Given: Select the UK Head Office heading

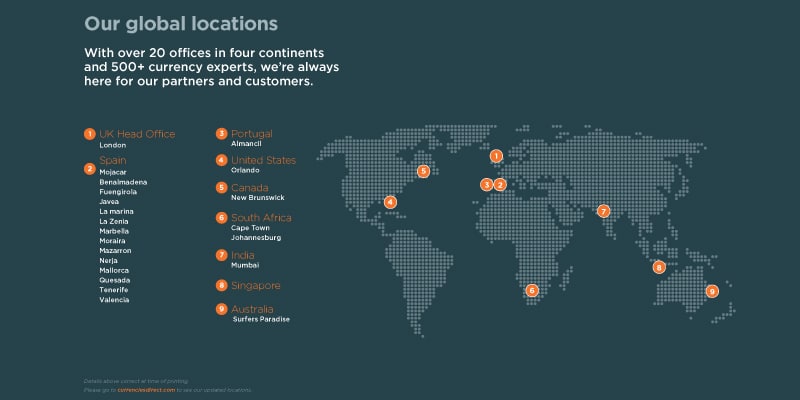Looking at the screenshot, I should tap(137, 134).
